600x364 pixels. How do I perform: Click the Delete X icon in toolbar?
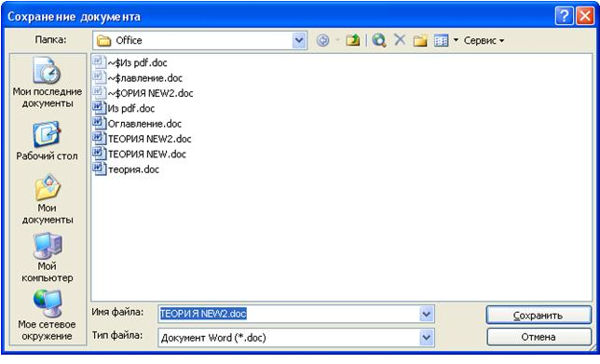pyautogui.click(x=400, y=40)
